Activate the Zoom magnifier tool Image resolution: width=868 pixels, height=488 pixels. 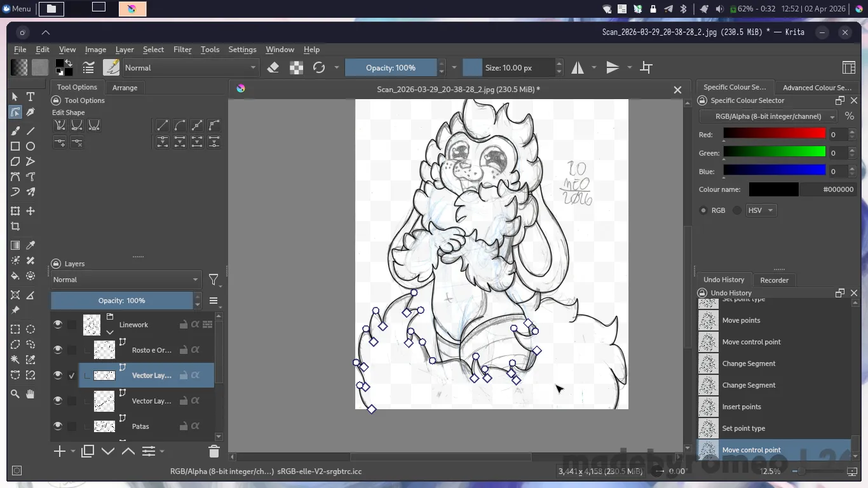coord(15,394)
